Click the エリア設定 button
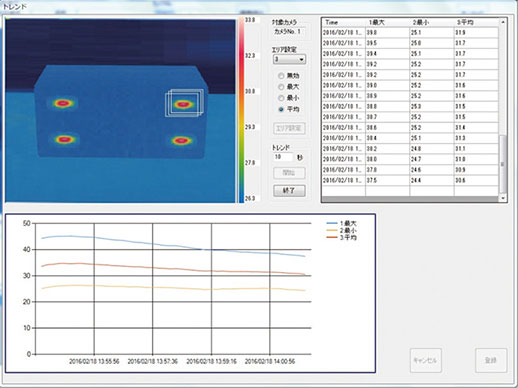The image size is (518, 388). 289,128
